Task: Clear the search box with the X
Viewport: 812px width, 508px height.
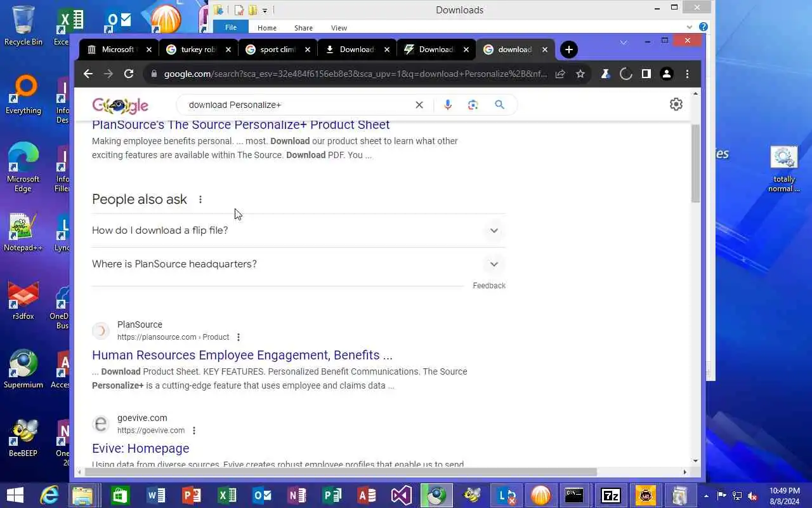Action: coord(419,105)
